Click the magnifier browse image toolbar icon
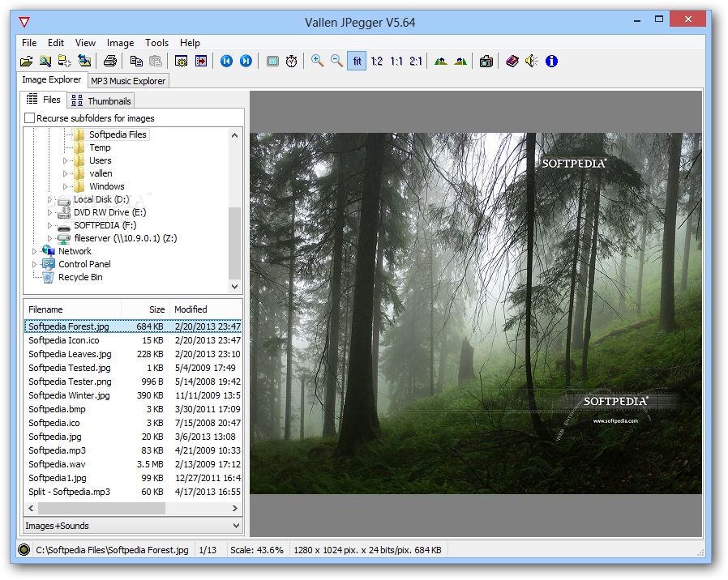This screenshot has height=580, width=728. [x=45, y=62]
